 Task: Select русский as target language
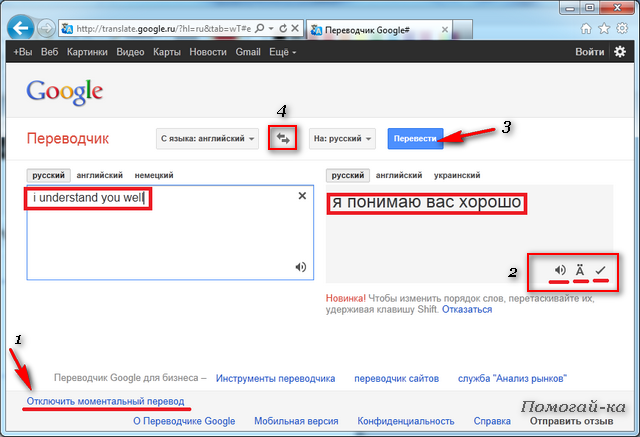tap(348, 175)
